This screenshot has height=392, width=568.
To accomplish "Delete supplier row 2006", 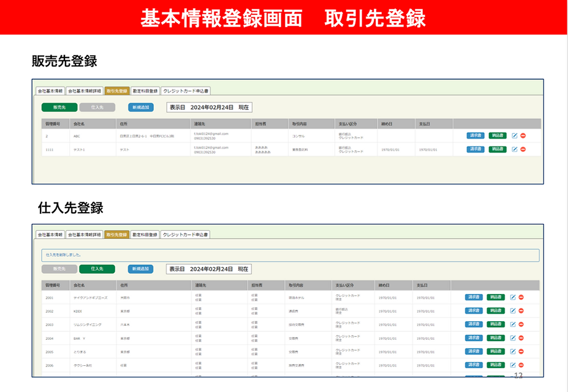I will (x=521, y=365).
